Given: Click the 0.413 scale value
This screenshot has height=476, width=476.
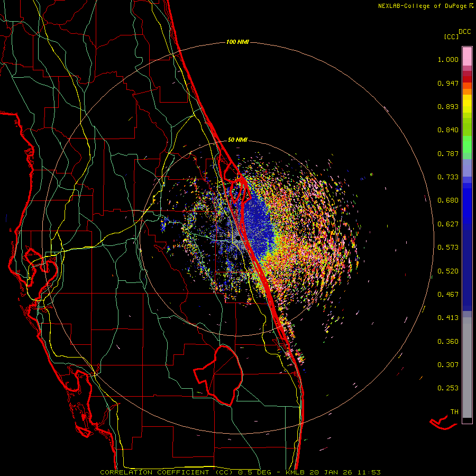Looking at the screenshot, I should click(x=448, y=318).
